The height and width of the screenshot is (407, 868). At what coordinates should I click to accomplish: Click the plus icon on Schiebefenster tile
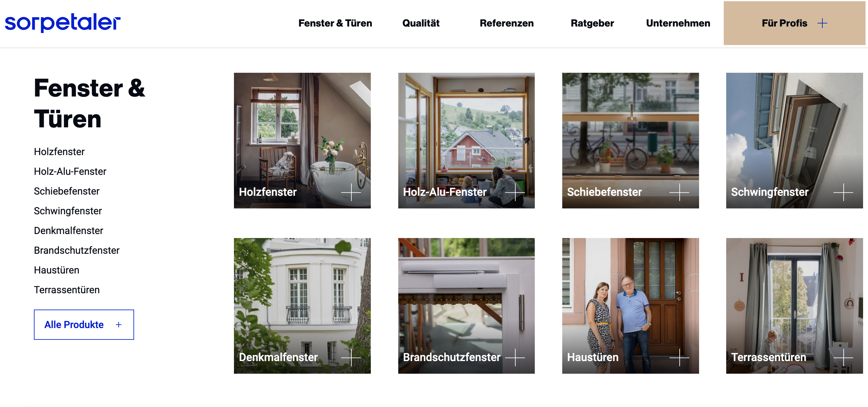click(x=679, y=192)
